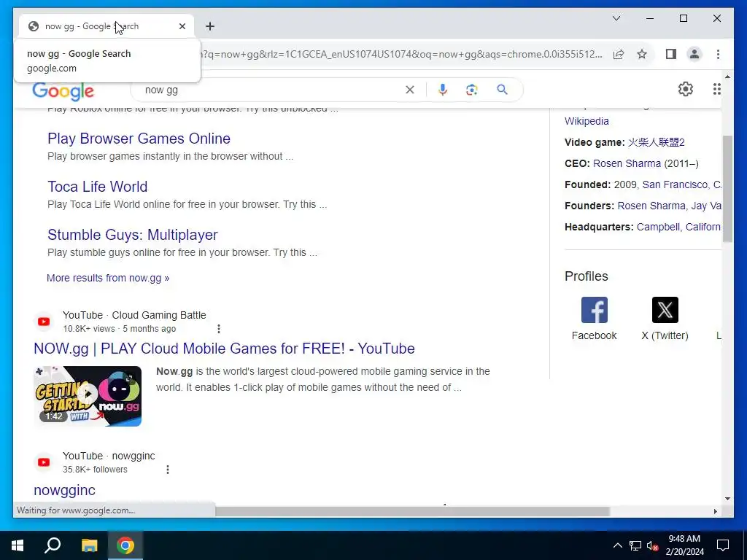Submit search with the magnifier icon

[502, 90]
